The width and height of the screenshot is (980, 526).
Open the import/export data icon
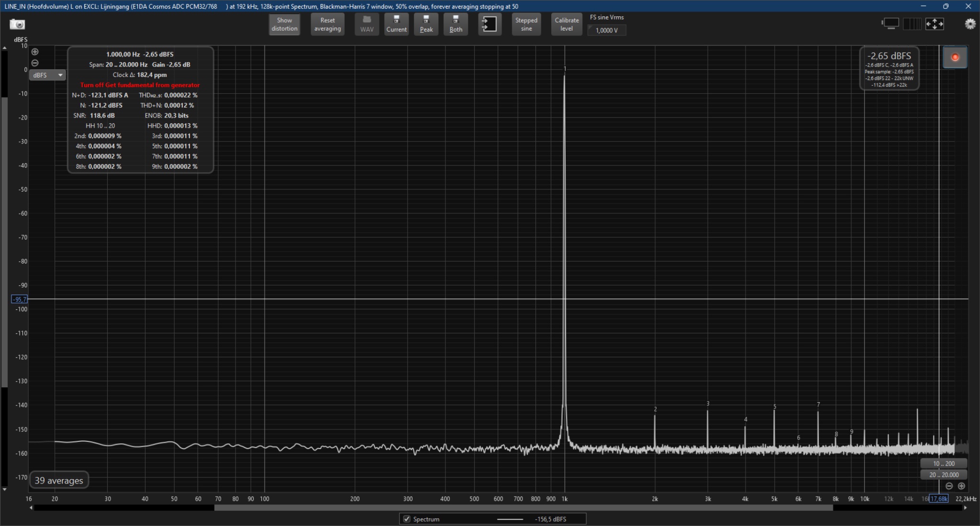click(x=490, y=24)
